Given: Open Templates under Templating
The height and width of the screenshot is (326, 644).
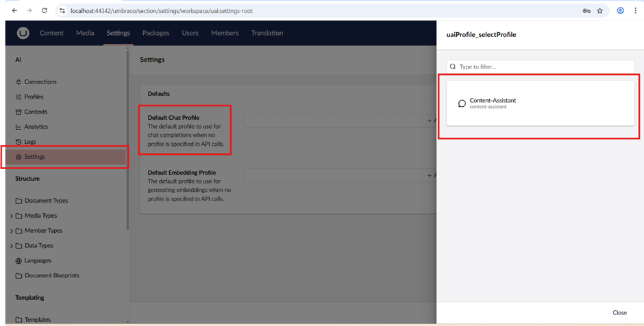Looking at the screenshot, I should click(x=38, y=319).
